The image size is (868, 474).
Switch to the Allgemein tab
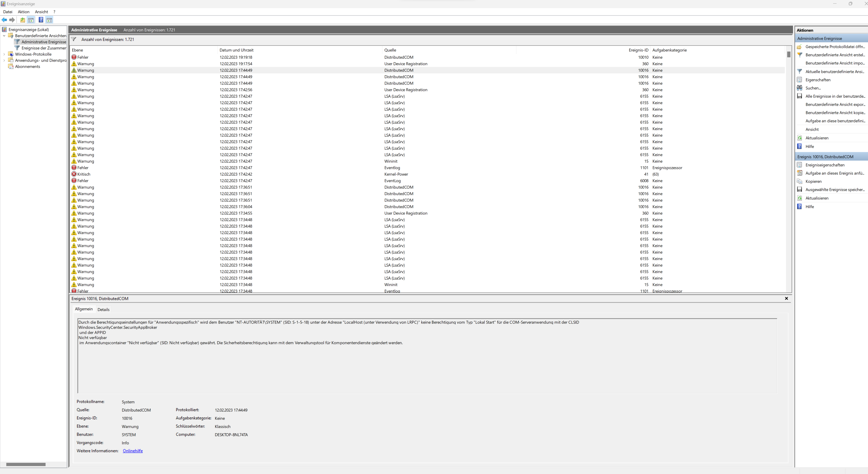[x=84, y=309]
